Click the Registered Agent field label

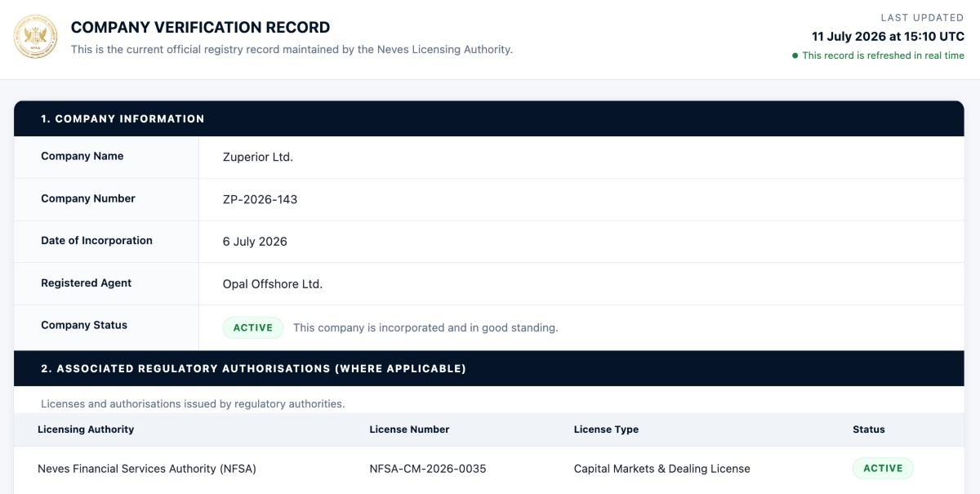87,283
